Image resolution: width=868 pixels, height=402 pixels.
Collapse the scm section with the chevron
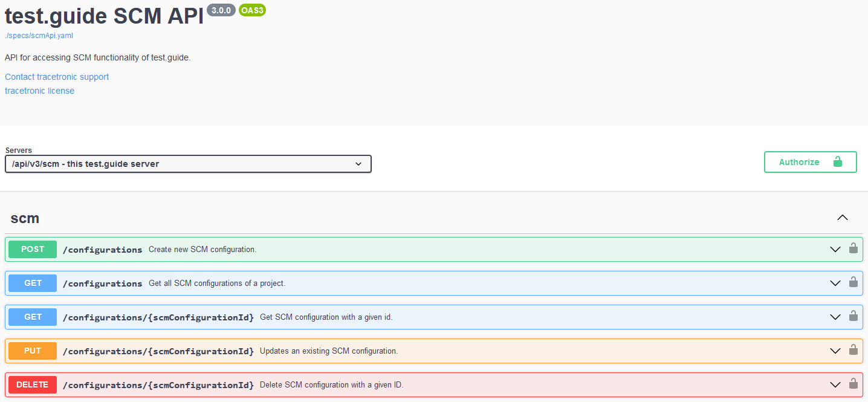(x=842, y=218)
